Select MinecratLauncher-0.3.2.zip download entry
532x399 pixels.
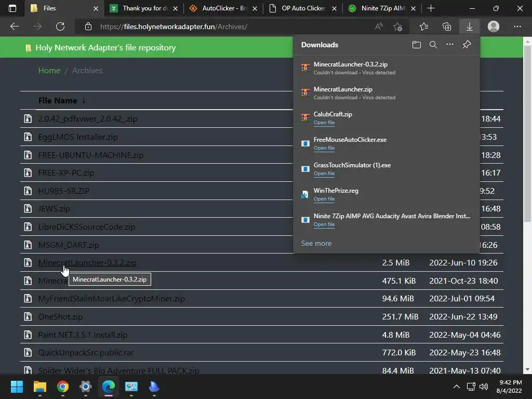coord(387,68)
